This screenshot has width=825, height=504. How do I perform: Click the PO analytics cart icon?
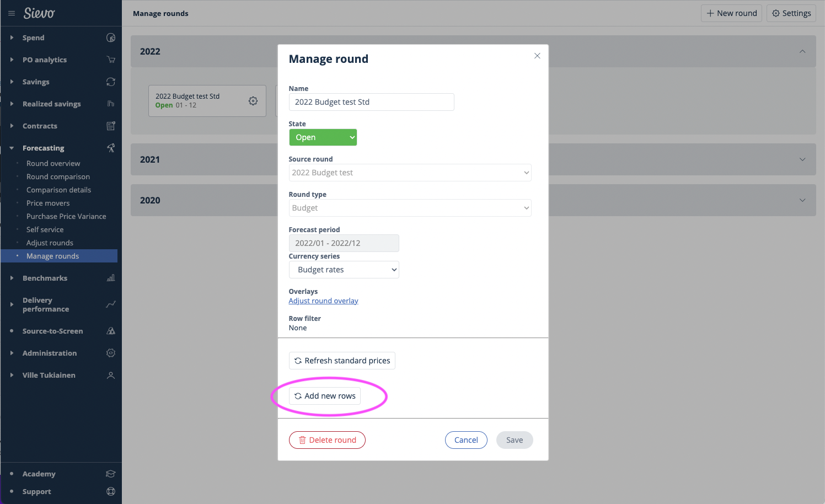click(x=111, y=60)
